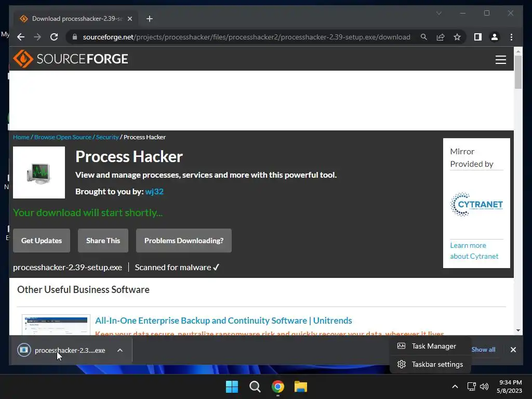Click the SourceForge logo
The image size is (532, 399).
71,59
